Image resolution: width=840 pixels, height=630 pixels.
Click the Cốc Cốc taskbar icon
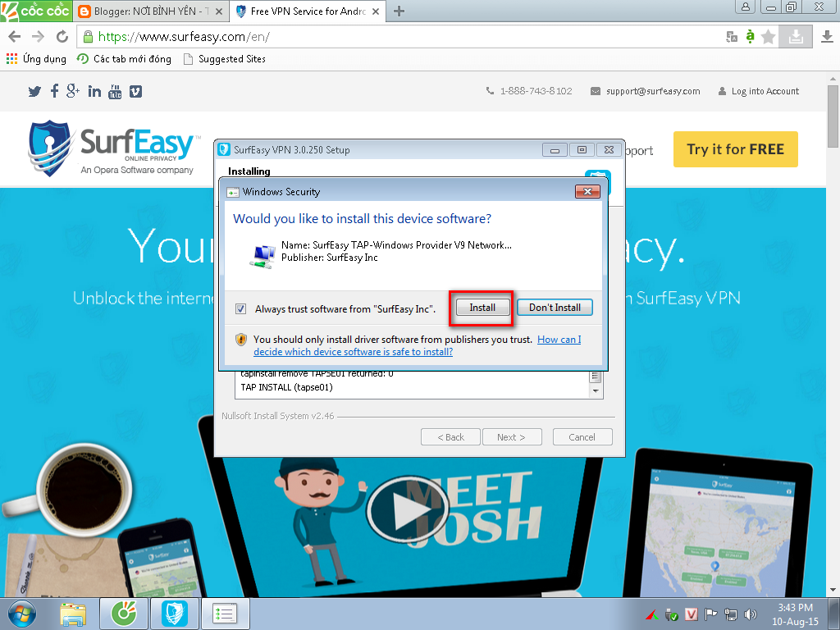pyautogui.click(x=124, y=614)
